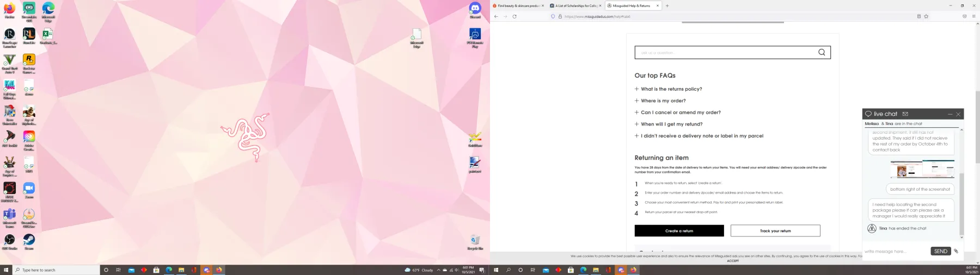The height and width of the screenshot is (275, 980).
Task: Toggle reader view in address bar
Action: click(919, 16)
